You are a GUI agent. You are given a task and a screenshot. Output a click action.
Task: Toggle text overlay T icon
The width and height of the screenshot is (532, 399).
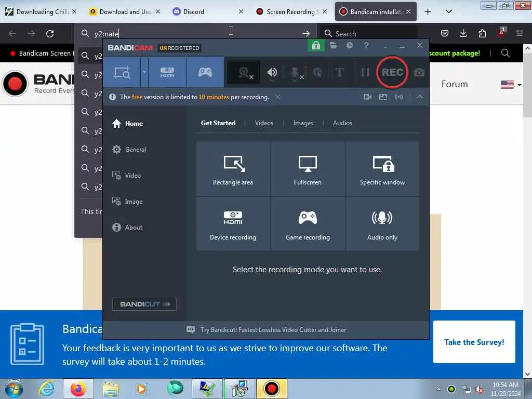pos(339,72)
